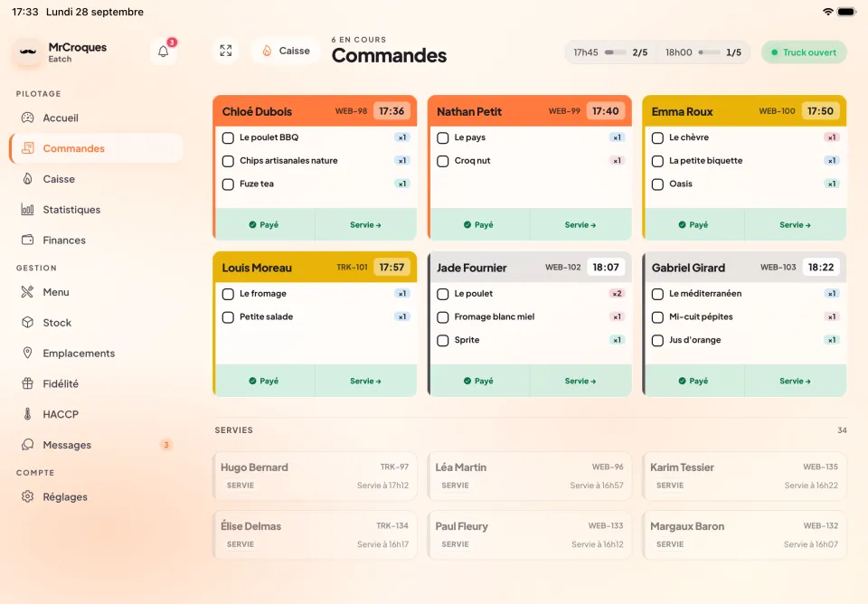
Task: Open served order Paul Fleury
Action: coord(529,534)
